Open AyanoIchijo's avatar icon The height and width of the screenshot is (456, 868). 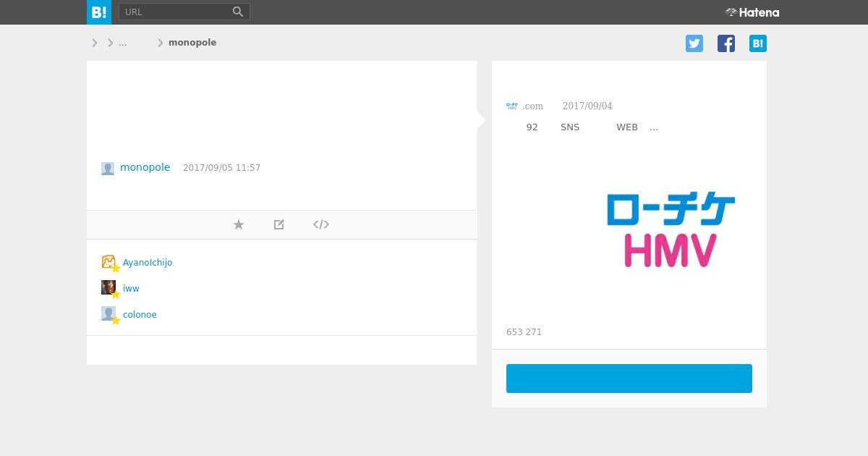click(109, 261)
